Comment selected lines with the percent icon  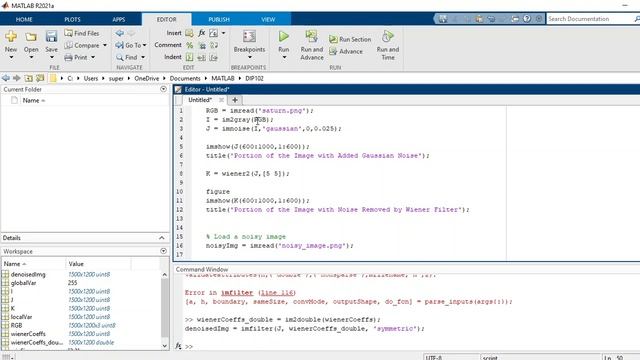189,45
